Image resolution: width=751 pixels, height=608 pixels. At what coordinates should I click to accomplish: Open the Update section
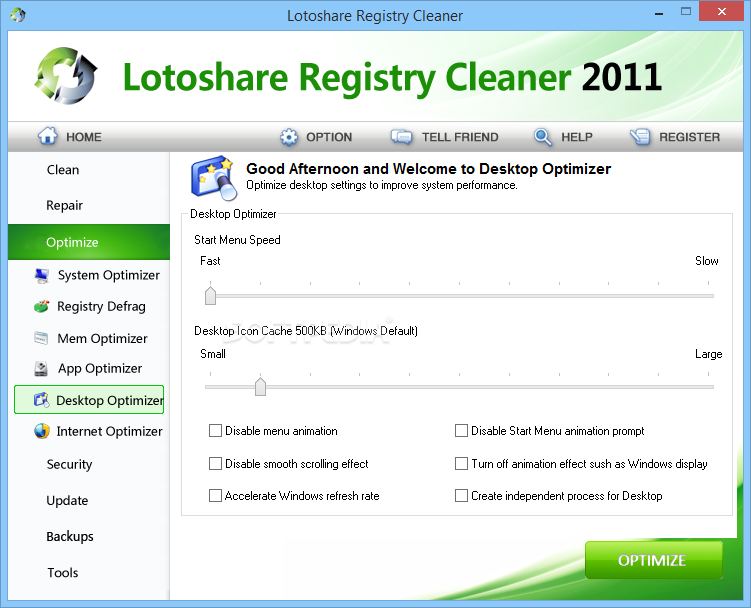pyautogui.click(x=67, y=501)
